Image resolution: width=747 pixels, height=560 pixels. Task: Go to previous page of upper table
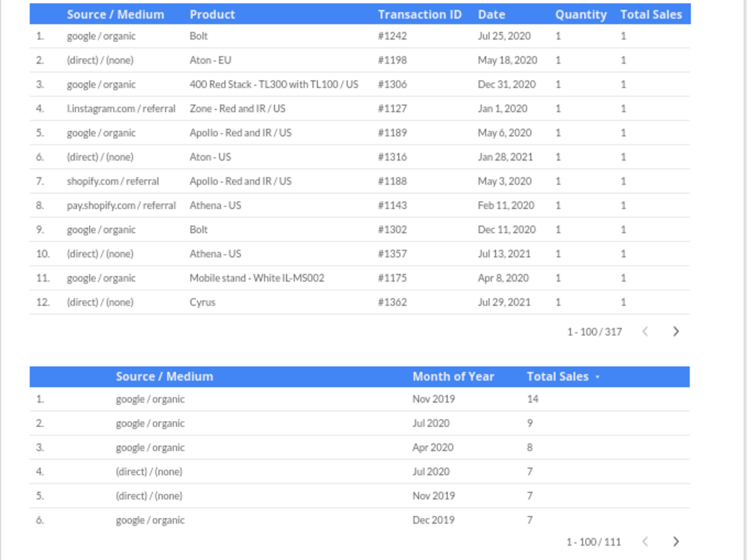pos(645,332)
